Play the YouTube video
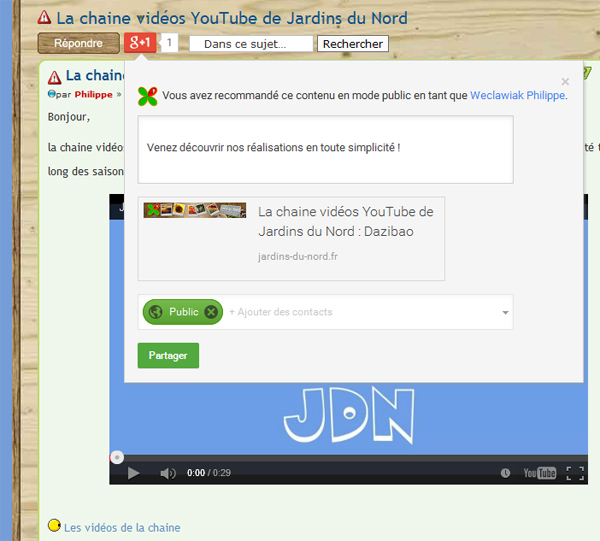This screenshot has width=600, height=541. (x=133, y=473)
